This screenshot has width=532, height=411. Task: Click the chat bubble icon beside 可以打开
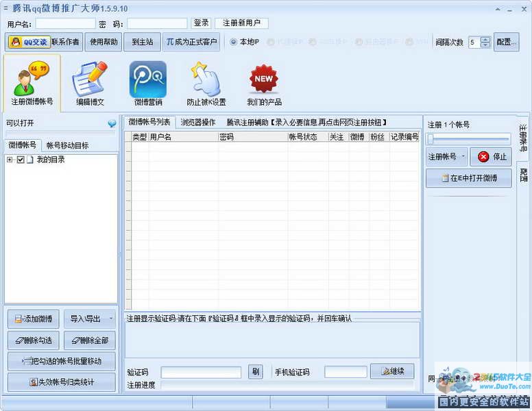(x=112, y=123)
